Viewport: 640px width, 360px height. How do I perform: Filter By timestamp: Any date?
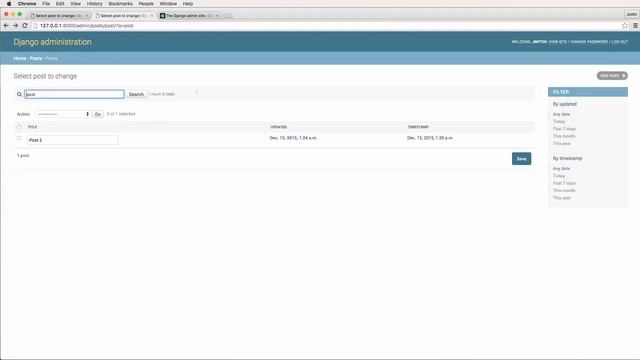coord(561,169)
